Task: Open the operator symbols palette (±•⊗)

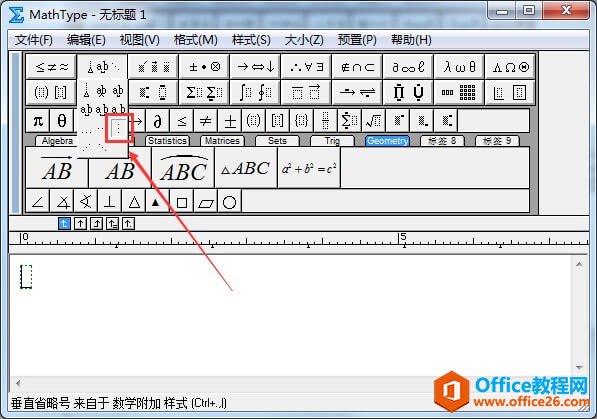Action: pyautogui.click(x=204, y=67)
